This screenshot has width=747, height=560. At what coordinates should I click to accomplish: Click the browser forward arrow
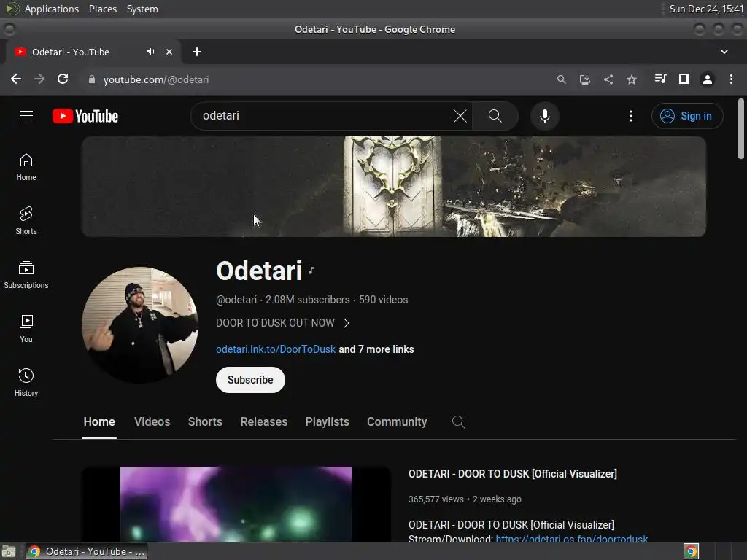[x=39, y=79]
